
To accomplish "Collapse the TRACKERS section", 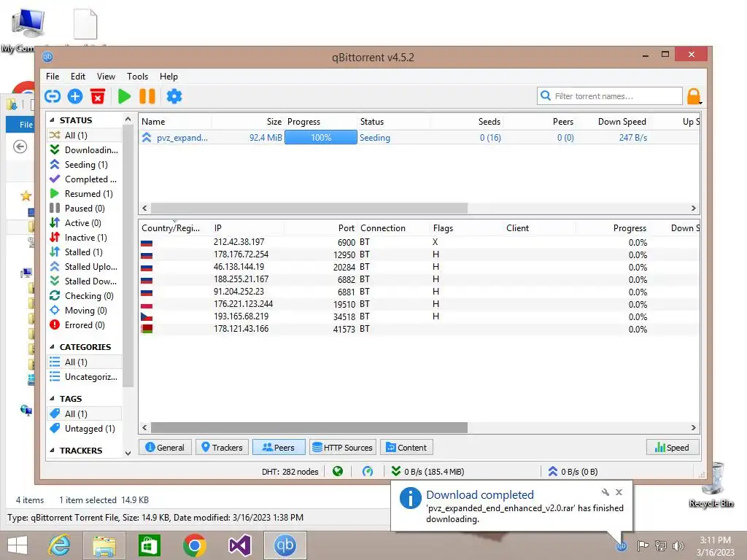I will point(52,451).
